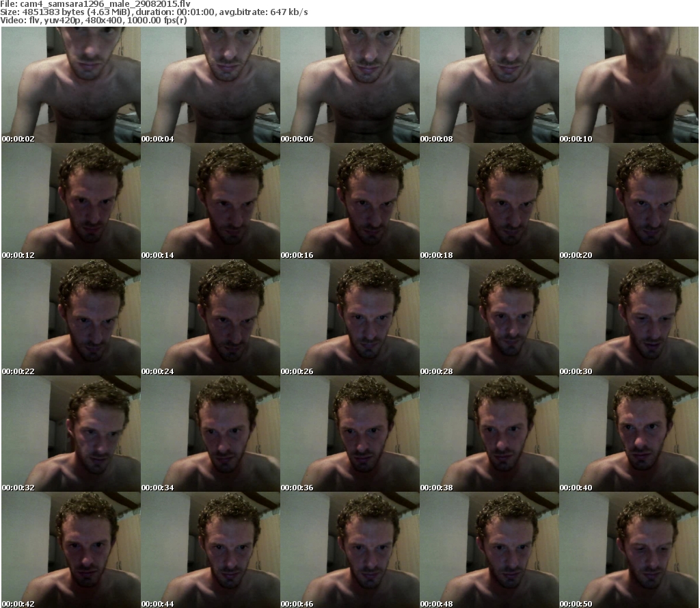Pick the frame labeled 00:00:16
Screen dimensions: 700x608
click(350, 201)
